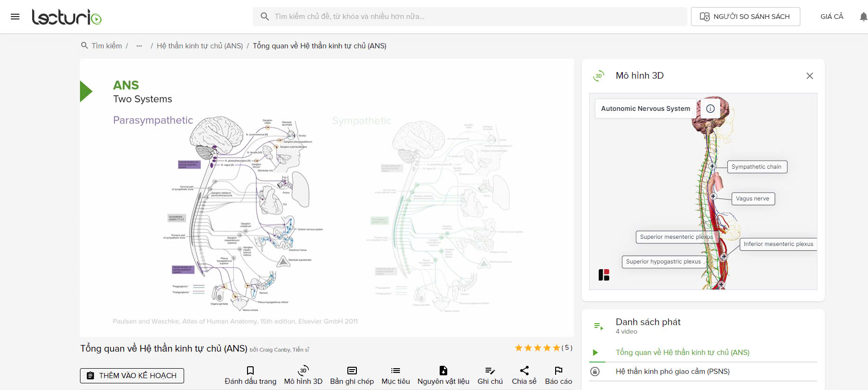The image size is (868, 390).
Task: Click THÊM VÀO KẾ HOẠCH button
Action: (x=132, y=376)
